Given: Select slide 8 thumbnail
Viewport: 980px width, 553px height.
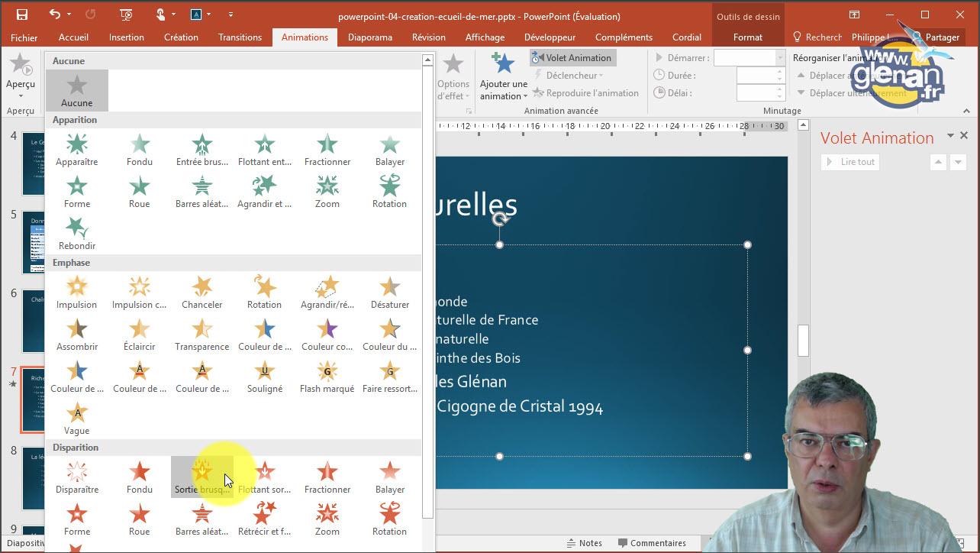Looking at the screenshot, I should point(32,479).
